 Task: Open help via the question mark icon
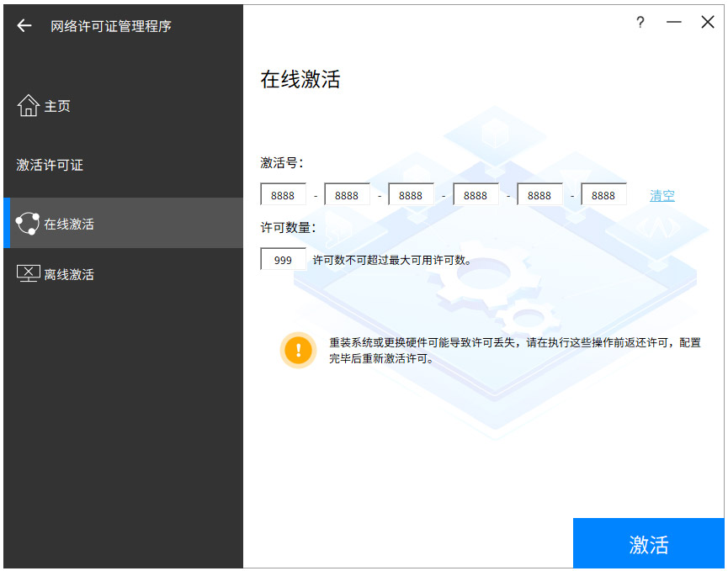pyautogui.click(x=640, y=24)
